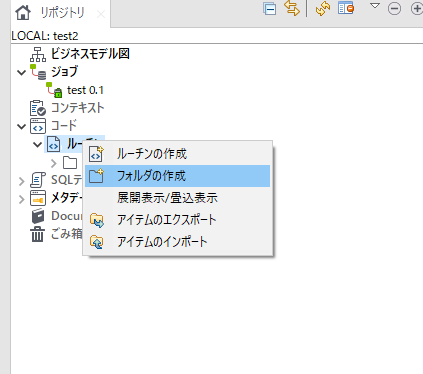Select the SQL templates tree label

click(67, 180)
